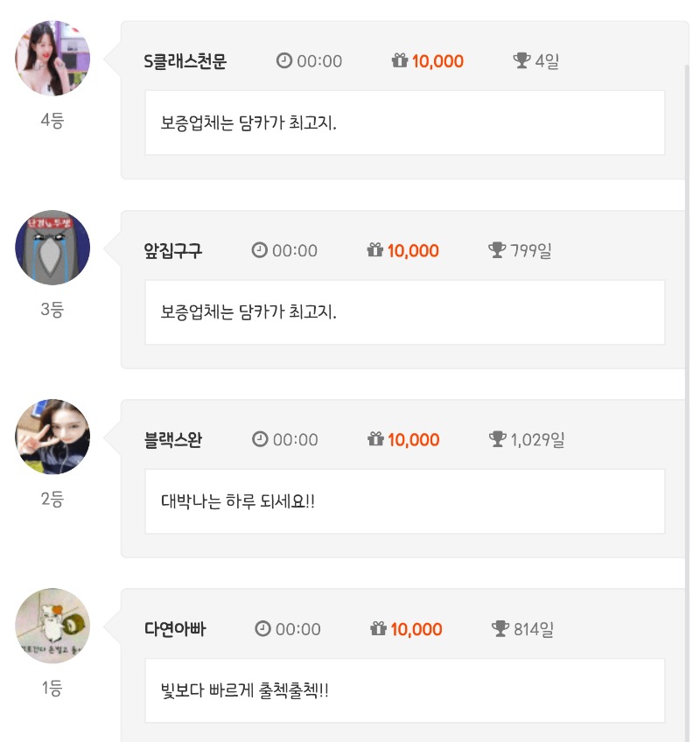Screen dimensions: 700x742
Task: Open the 4등 user's profile picture
Action: [52, 59]
